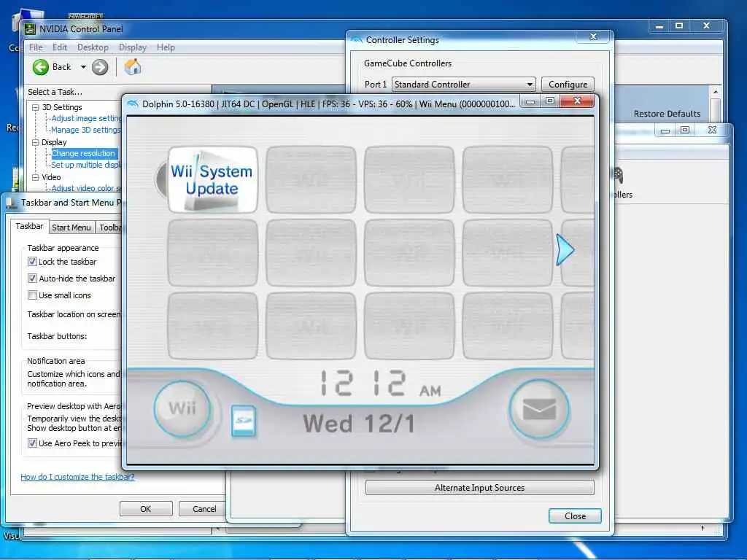The width and height of the screenshot is (747, 560).
Task: Switch to the Start Menu tab
Action: click(x=71, y=227)
